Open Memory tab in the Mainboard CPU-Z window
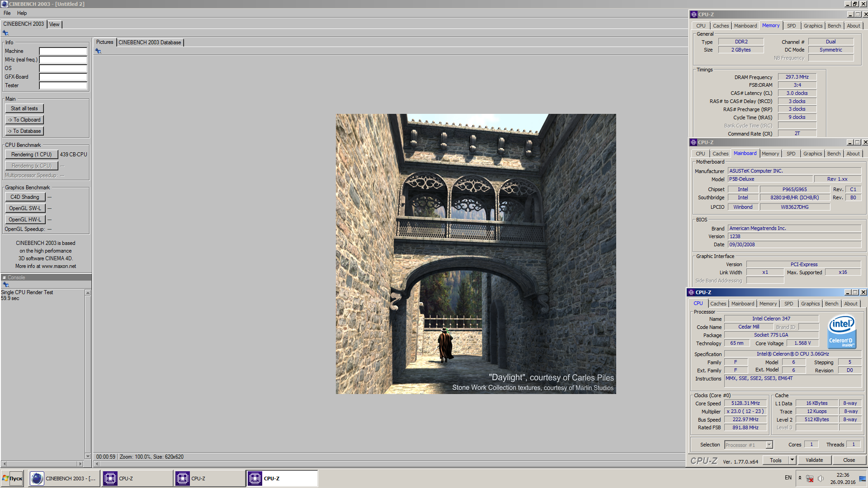 770,154
